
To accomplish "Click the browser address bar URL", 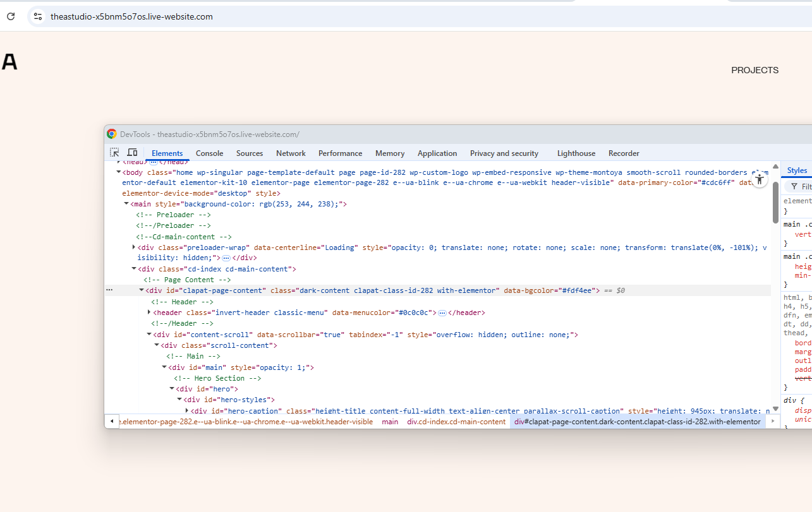I will [x=131, y=16].
